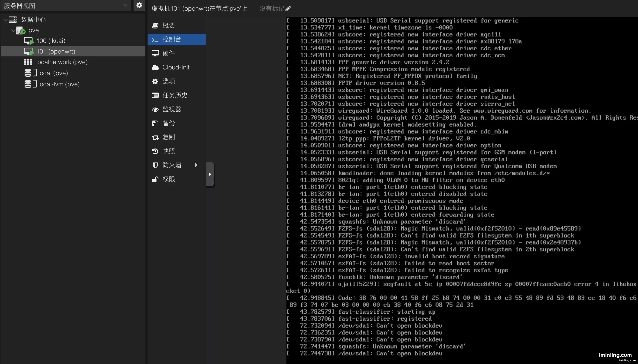The width and height of the screenshot is (638, 364).
Task: Click the pve node server icon
Action: (21, 31)
